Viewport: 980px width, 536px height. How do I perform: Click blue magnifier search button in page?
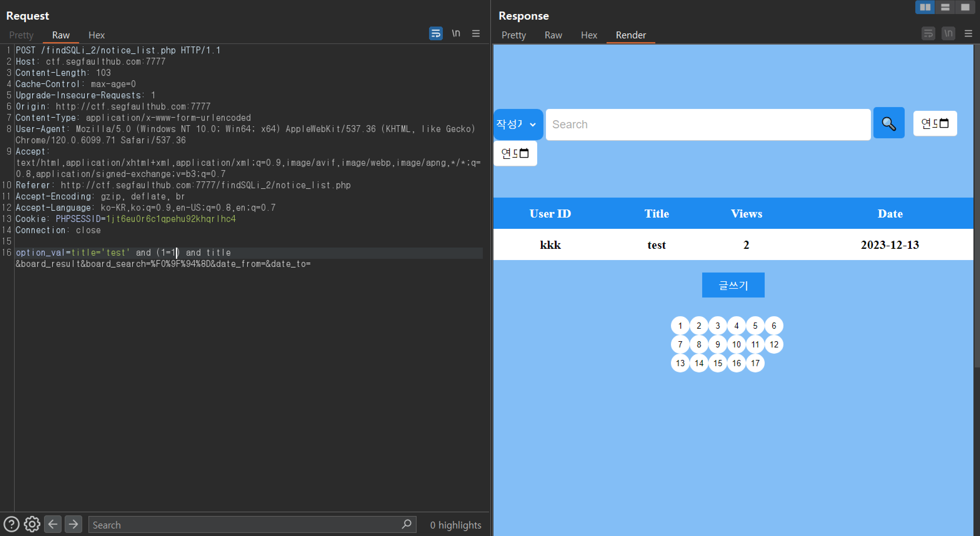point(888,123)
